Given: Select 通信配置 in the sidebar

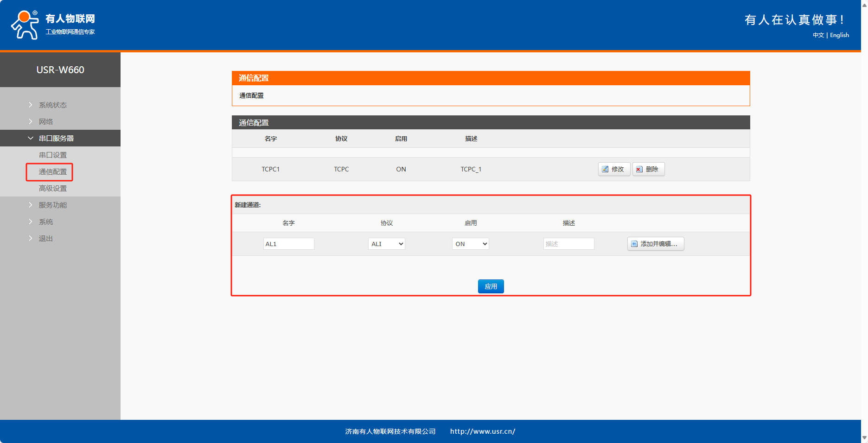Looking at the screenshot, I should (x=53, y=172).
